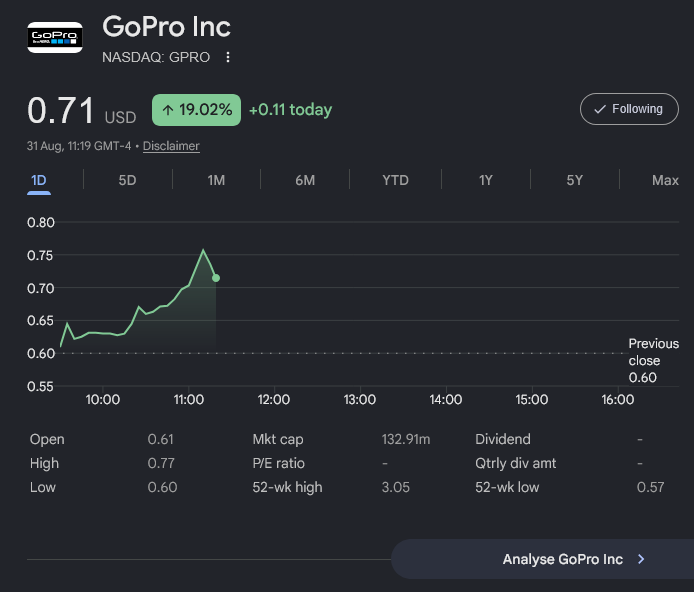Open the three-dot more options menu
This screenshot has height=592, width=694.
tap(227, 57)
